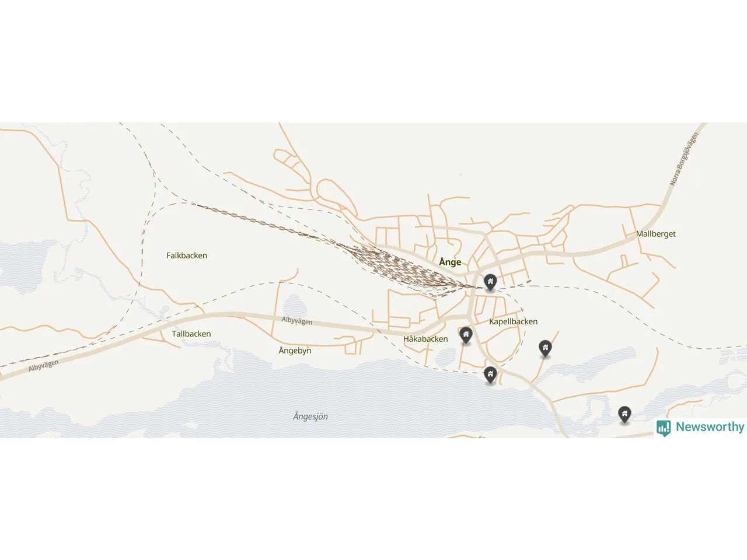Select the Norra Borgsjövägen road label
The image size is (747, 560).
(684, 159)
